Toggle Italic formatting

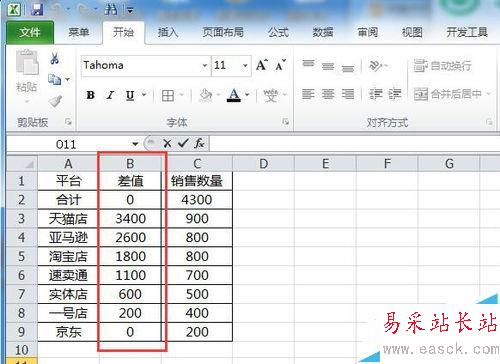(110, 95)
